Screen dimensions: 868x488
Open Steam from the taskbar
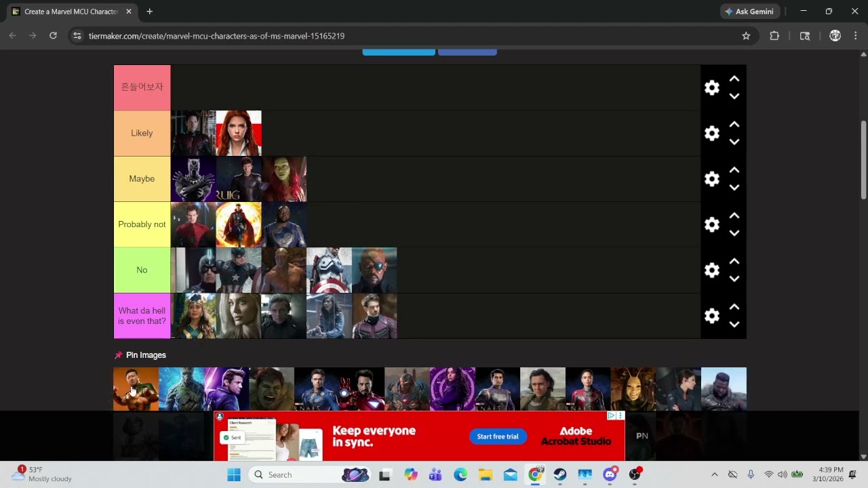pos(559,474)
